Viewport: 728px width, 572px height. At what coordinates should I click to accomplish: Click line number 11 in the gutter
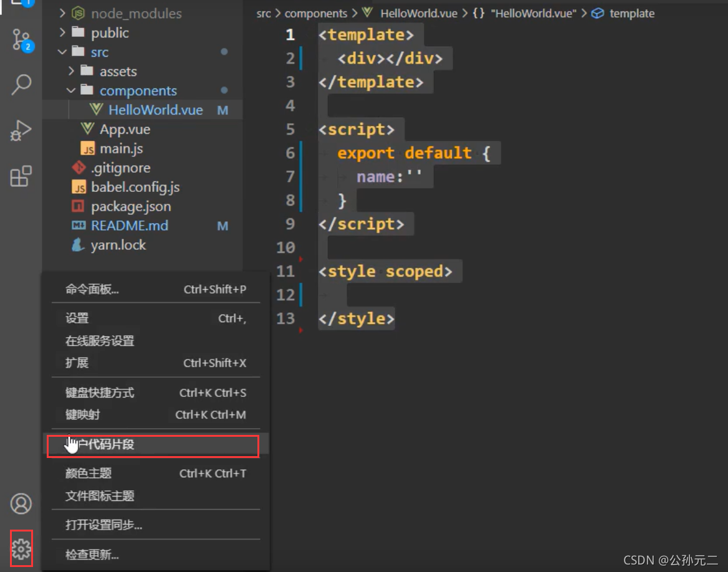tap(285, 271)
